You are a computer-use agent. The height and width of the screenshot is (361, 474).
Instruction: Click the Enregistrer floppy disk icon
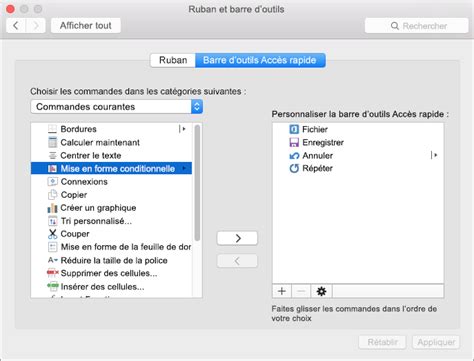point(294,142)
